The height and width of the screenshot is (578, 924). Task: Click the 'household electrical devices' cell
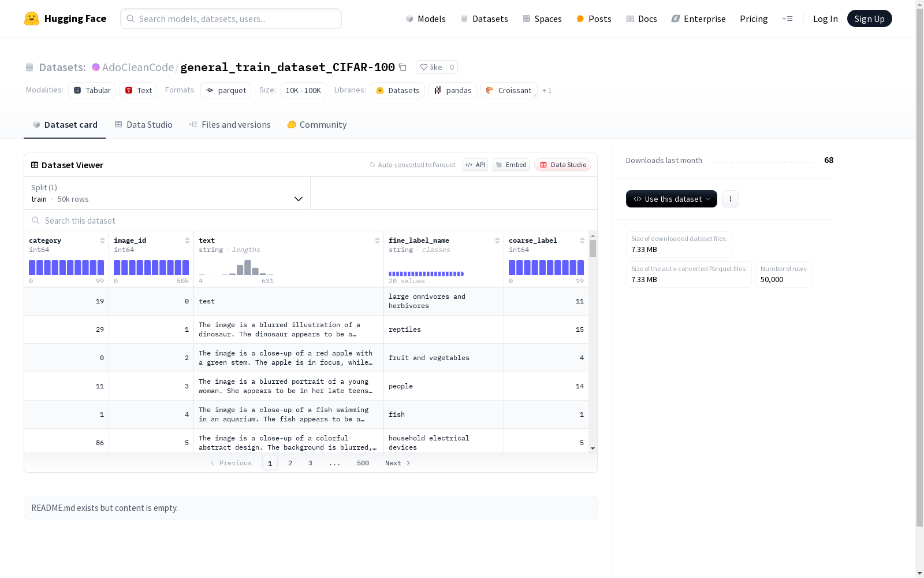[x=444, y=442]
